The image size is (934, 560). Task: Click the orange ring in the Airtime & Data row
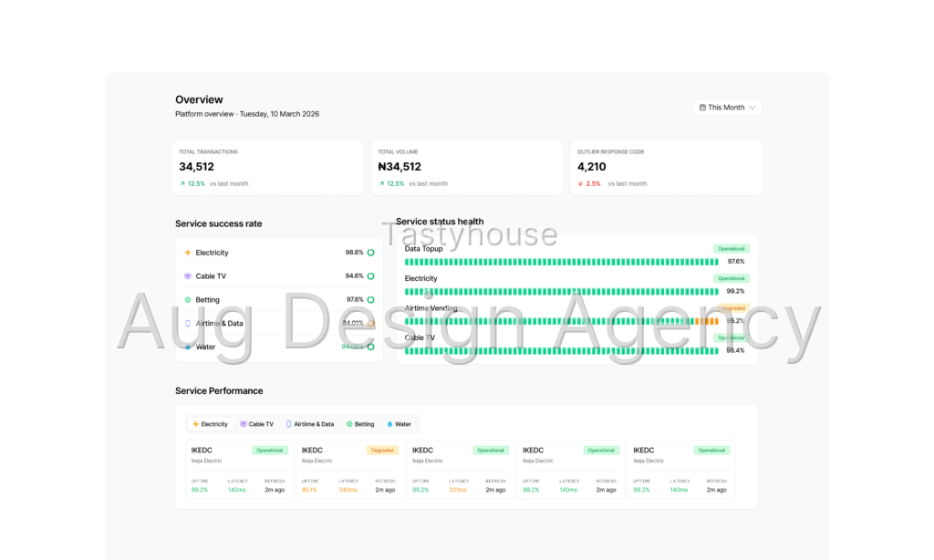point(370,324)
